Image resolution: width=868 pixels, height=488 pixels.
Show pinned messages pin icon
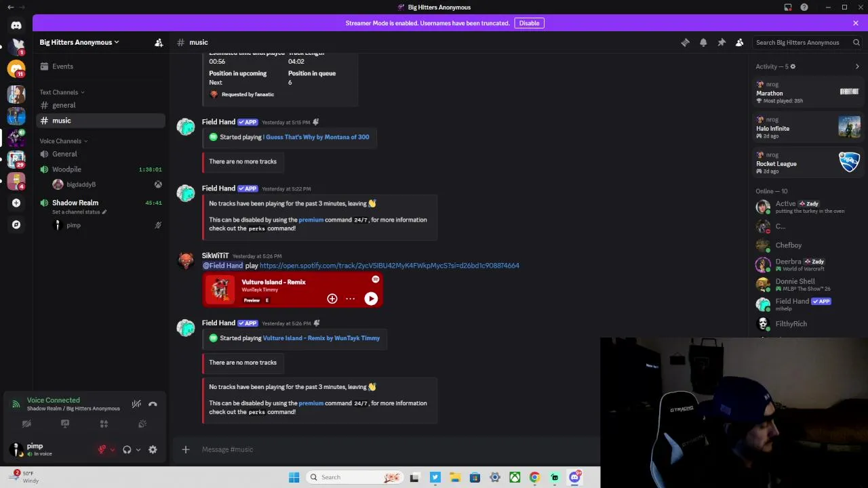pyautogui.click(x=722, y=42)
